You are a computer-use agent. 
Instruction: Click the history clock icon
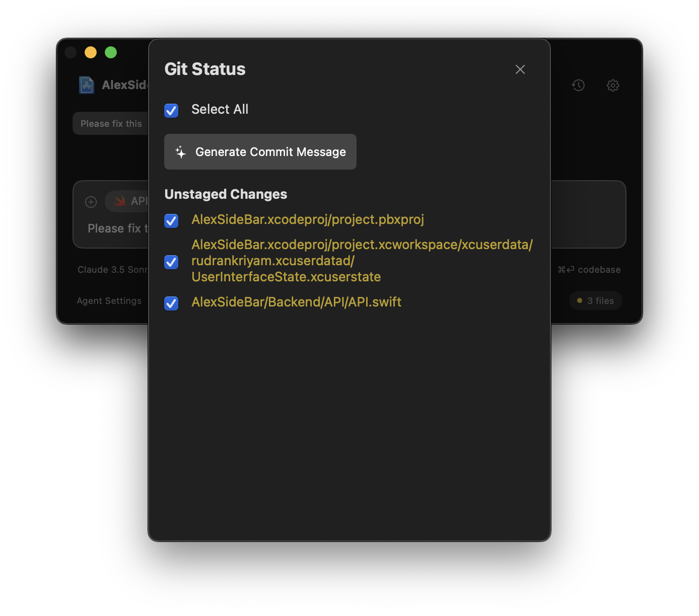[x=578, y=85]
